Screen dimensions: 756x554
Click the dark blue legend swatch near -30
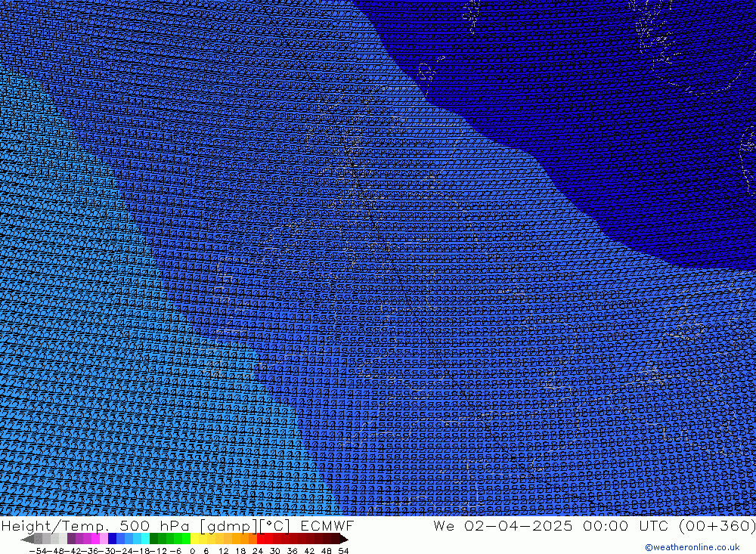pos(113,539)
